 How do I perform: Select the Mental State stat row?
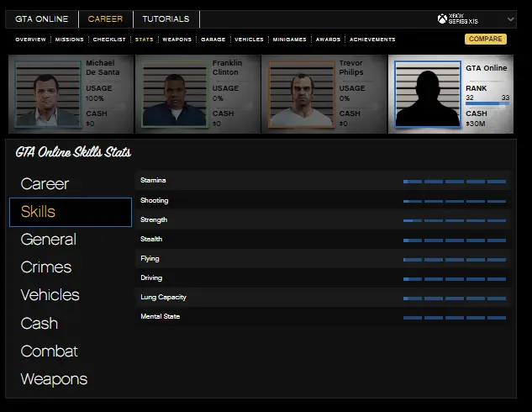(323, 317)
